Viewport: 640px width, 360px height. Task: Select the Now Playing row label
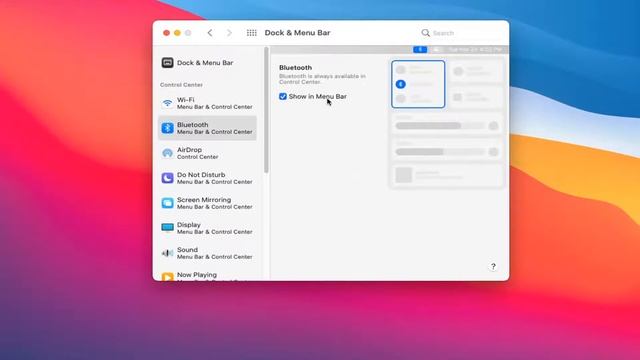(197, 275)
